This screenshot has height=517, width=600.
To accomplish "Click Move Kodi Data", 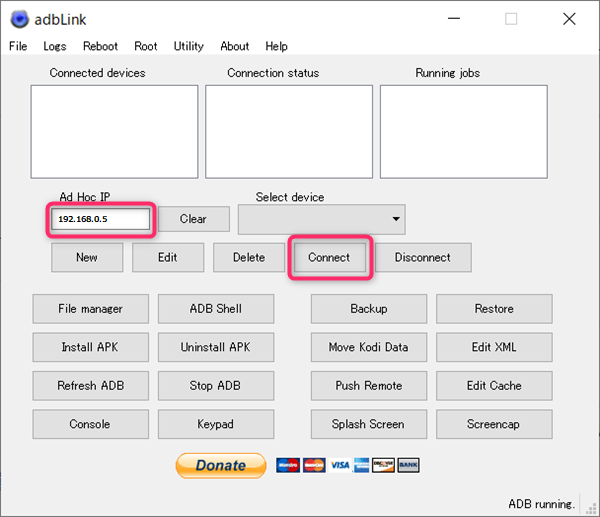I will click(x=369, y=347).
